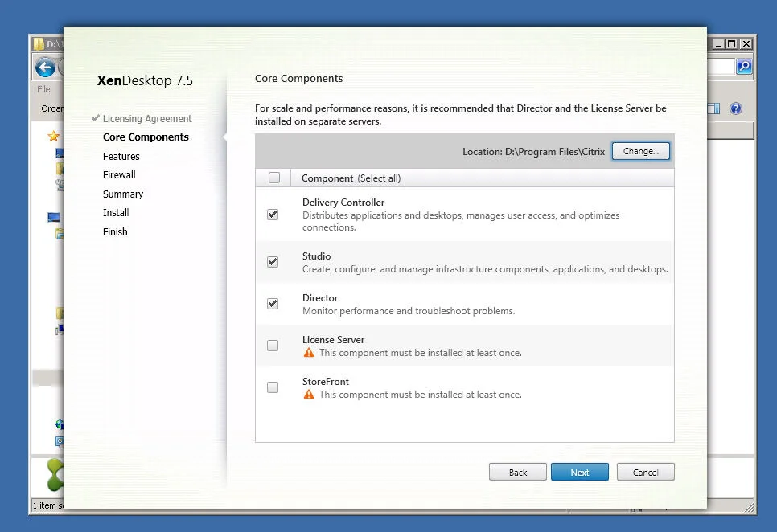Uncheck the Studio component checkbox
777x532 pixels.
tap(273, 262)
